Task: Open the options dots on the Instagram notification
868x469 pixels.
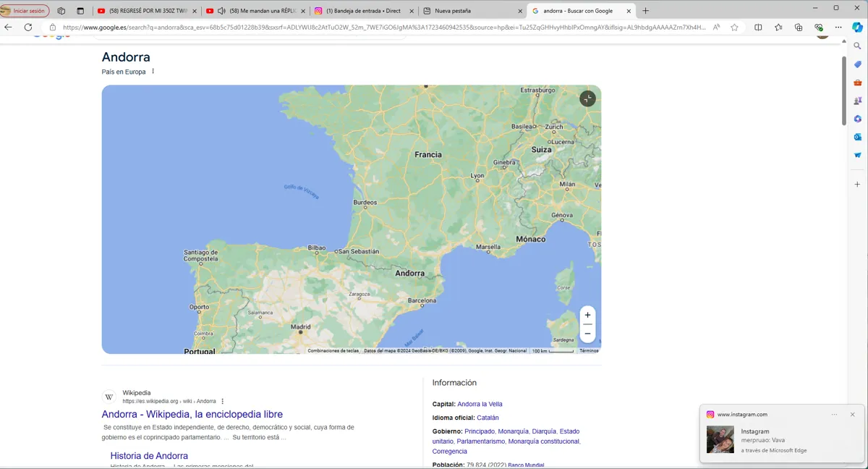Action: (834, 415)
